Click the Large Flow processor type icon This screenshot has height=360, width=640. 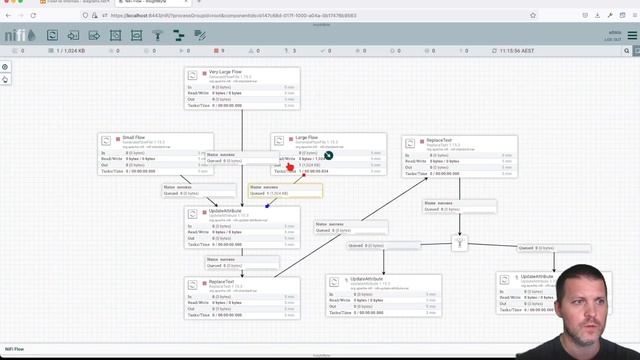pos(279,141)
